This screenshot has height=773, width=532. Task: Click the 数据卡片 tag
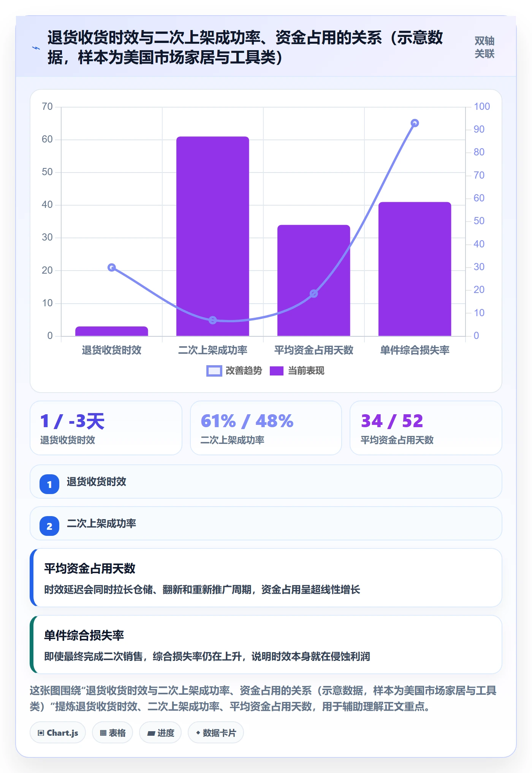[x=216, y=733]
